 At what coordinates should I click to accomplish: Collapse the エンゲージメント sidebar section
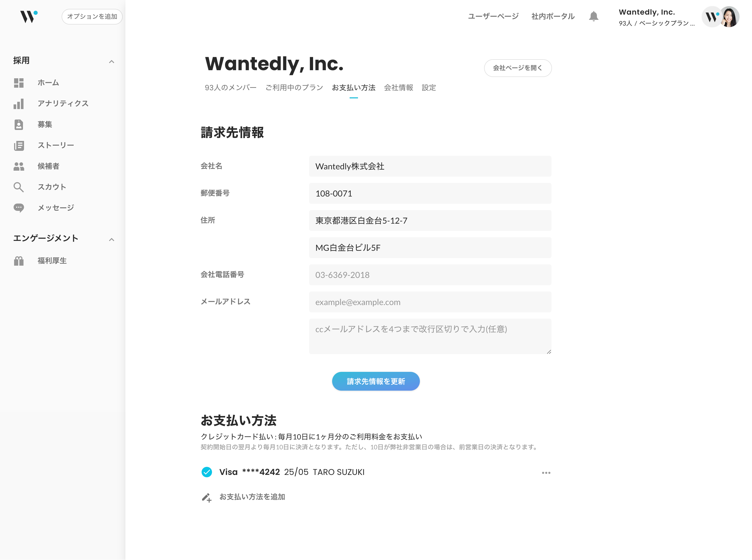pos(111,240)
